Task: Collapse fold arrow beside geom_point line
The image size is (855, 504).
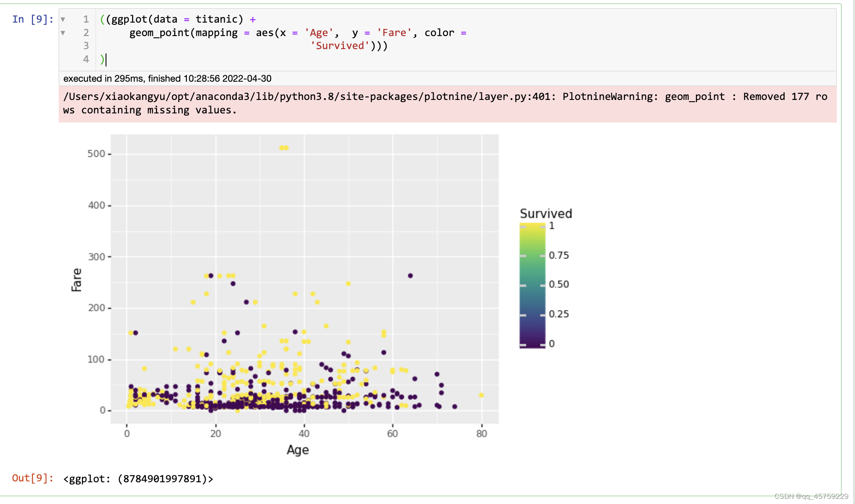Action: (63, 33)
